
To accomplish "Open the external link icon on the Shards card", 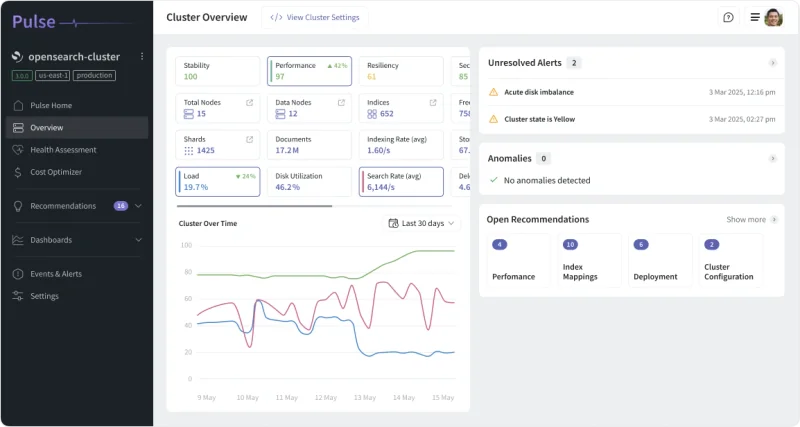I will 249,139.
